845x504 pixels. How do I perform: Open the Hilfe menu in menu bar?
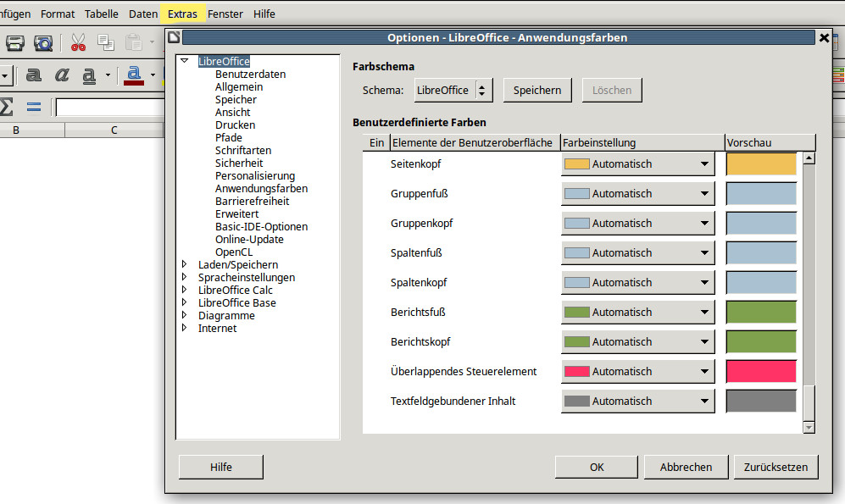264,14
